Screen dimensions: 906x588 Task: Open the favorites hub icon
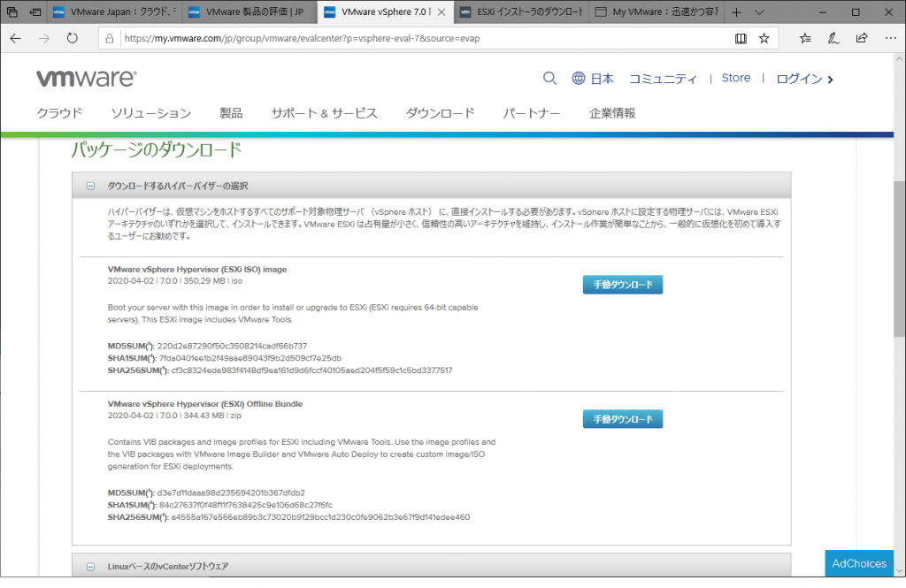(x=805, y=39)
